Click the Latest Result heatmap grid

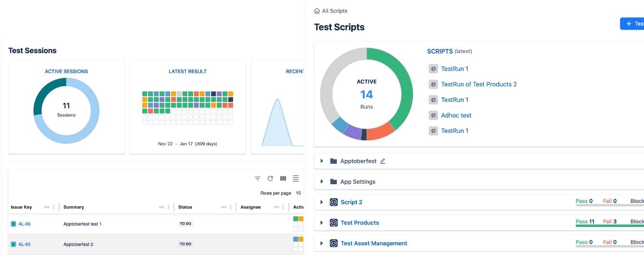(x=188, y=108)
